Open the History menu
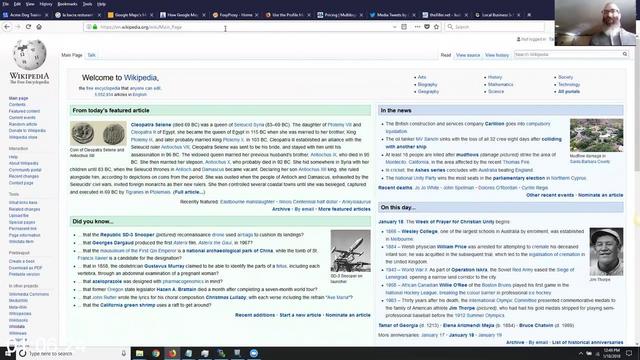 point(46,4)
